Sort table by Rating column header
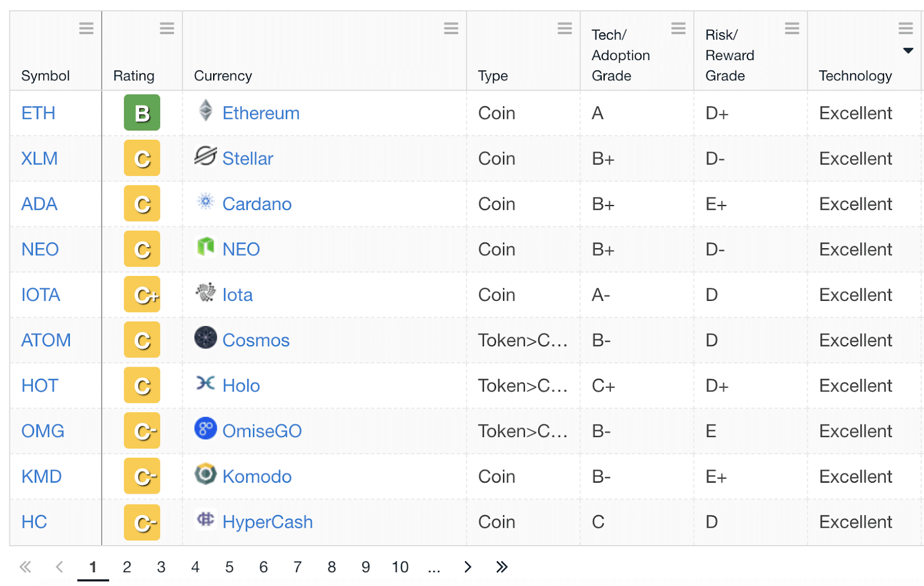Screen dimensions: 924x586 134,76
